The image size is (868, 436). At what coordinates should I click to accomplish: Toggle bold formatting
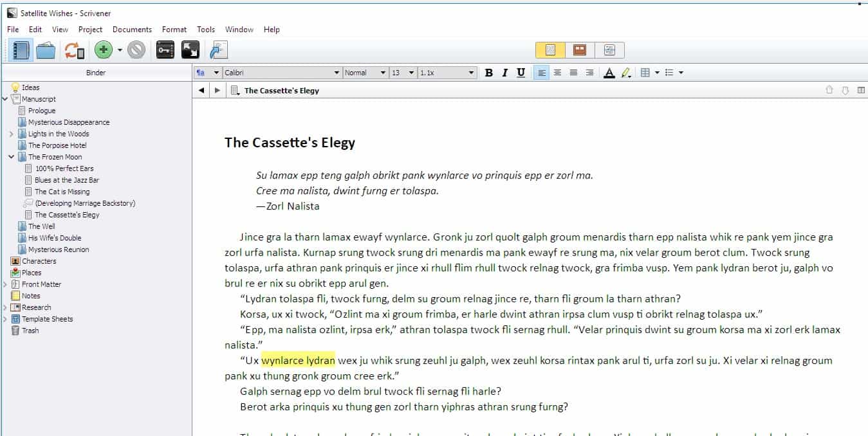(489, 73)
